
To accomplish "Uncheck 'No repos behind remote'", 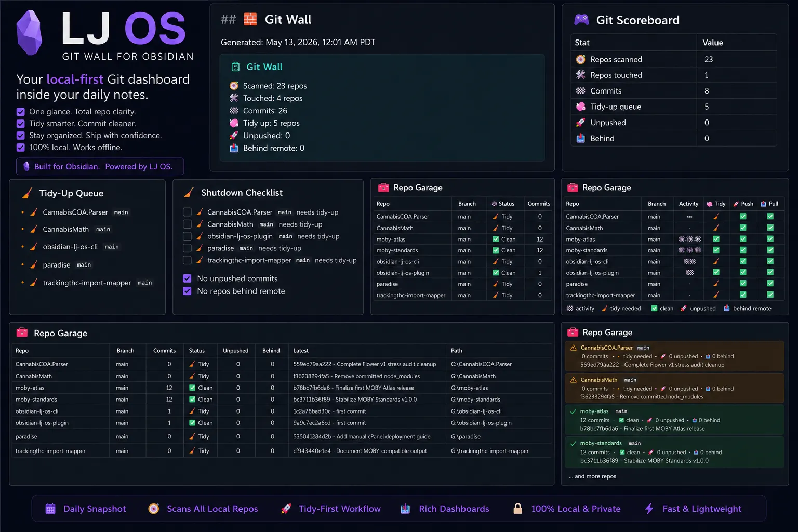I will (187, 291).
